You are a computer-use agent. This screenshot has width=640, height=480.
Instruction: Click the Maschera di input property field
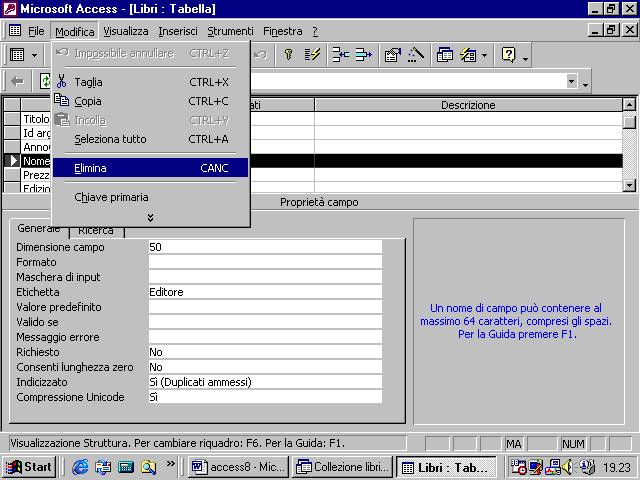[265, 277]
